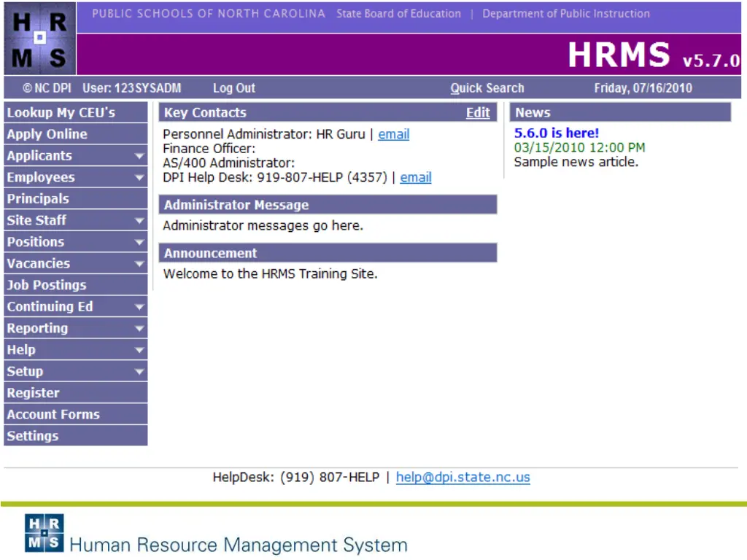Screen dimensions: 747x560
Task: Expand the Reporting menu arrow
Action: pos(139,329)
